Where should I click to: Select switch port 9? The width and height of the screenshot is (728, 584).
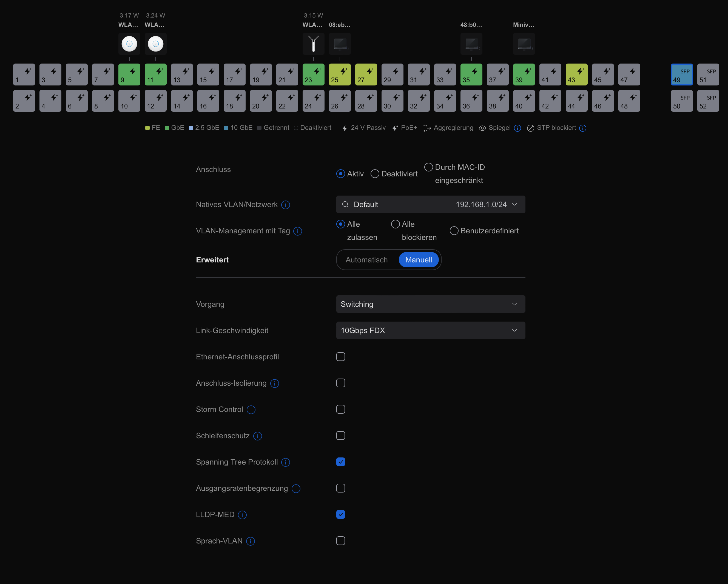(129, 75)
